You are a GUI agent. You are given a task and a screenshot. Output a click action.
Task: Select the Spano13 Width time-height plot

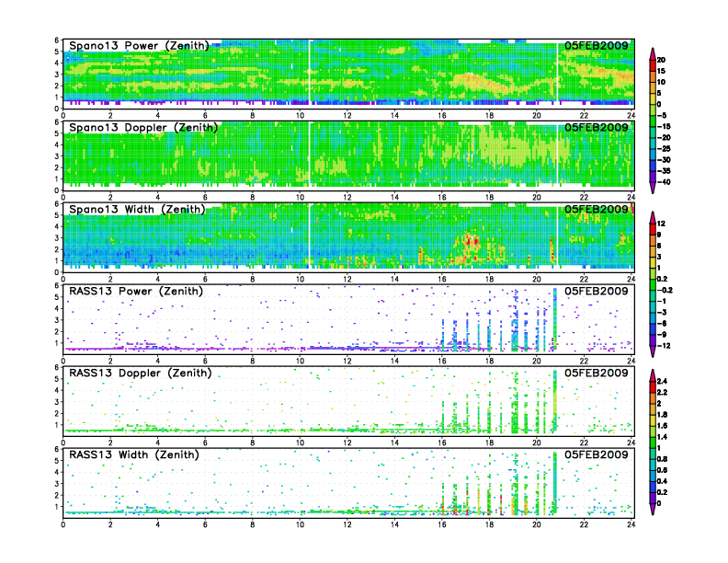click(x=348, y=237)
